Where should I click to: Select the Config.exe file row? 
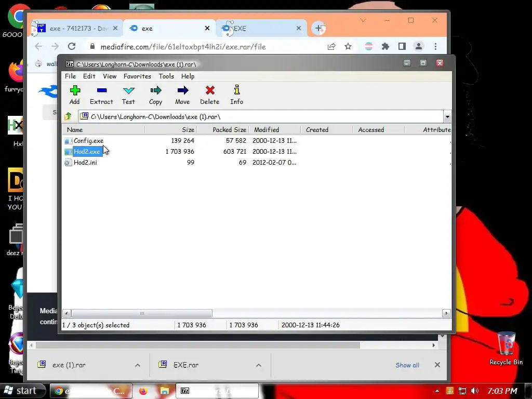tap(256, 140)
